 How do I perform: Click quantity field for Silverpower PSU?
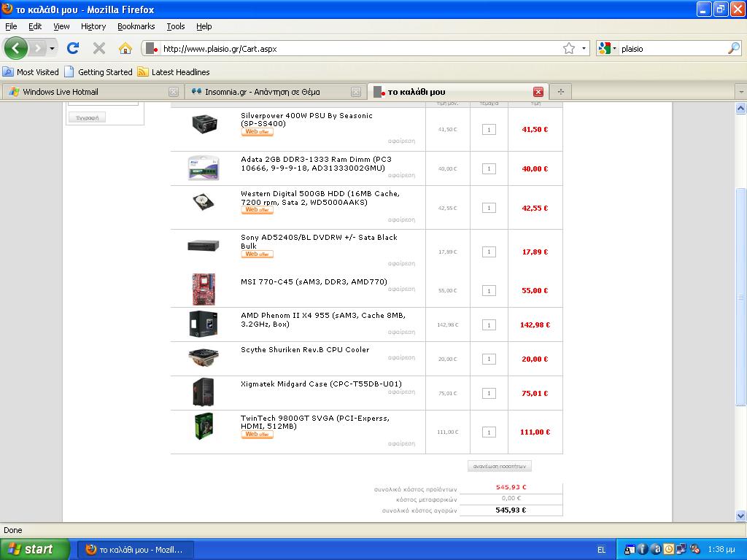(489, 130)
